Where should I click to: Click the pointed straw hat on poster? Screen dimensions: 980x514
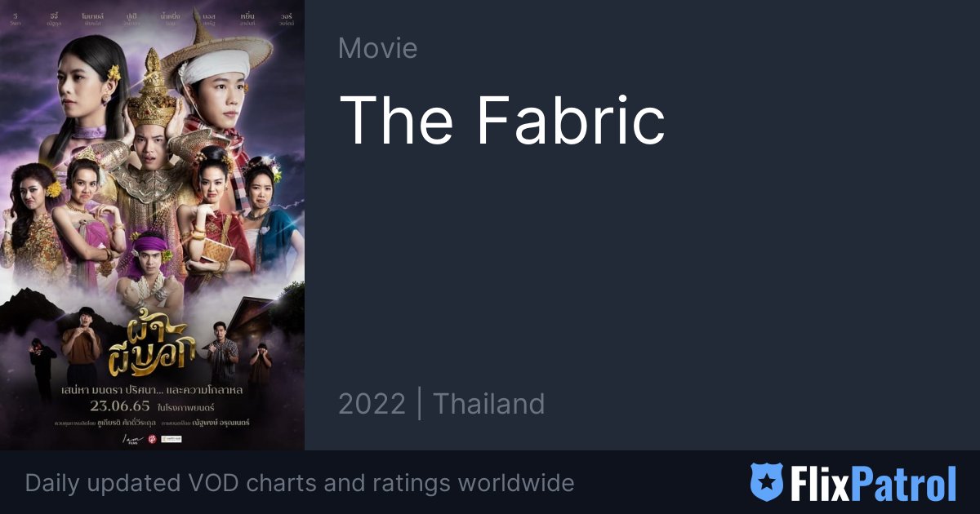(218, 45)
